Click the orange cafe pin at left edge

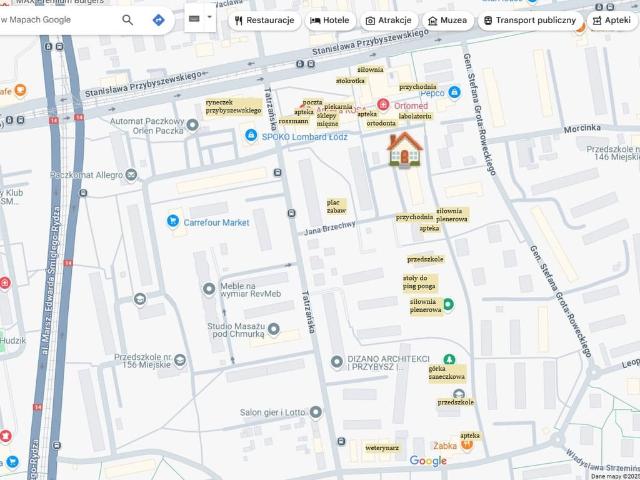[x=20, y=90]
